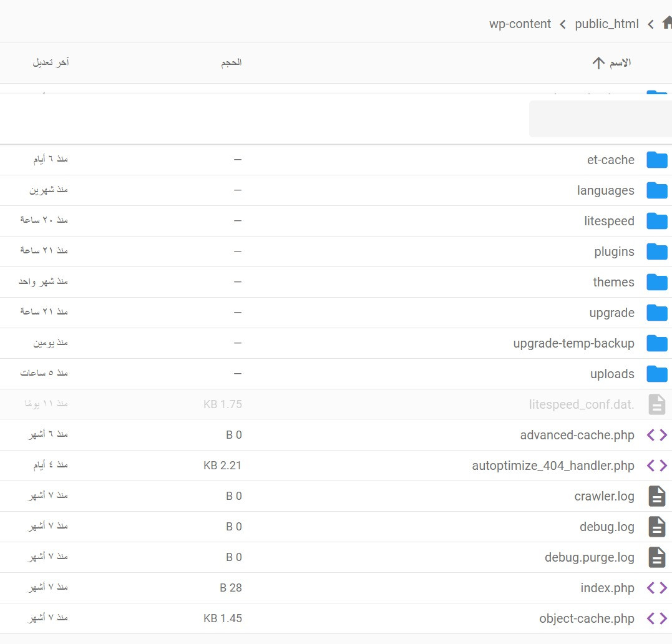Click the gray placeholder box above list

[600, 119]
